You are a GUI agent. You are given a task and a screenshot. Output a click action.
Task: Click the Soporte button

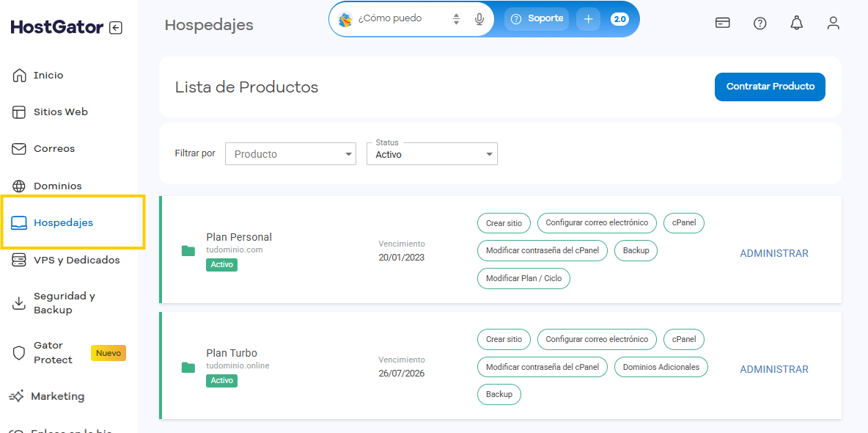click(x=537, y=19)
